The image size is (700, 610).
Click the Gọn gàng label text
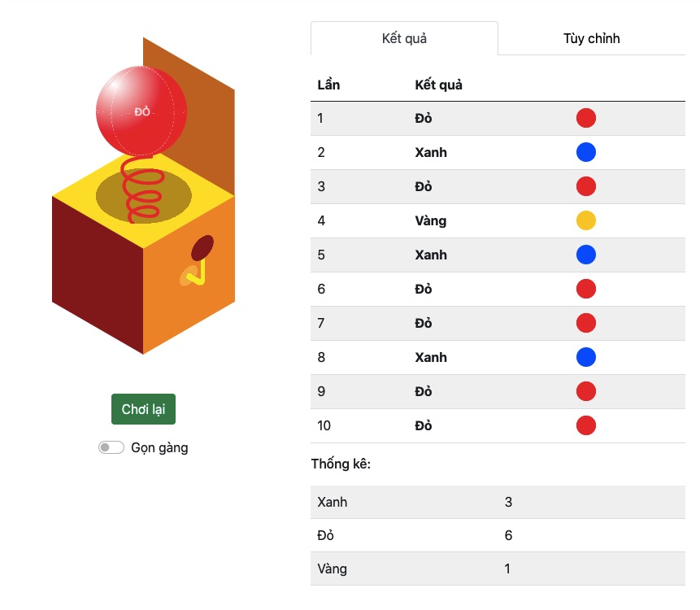[x=159, y=448]
